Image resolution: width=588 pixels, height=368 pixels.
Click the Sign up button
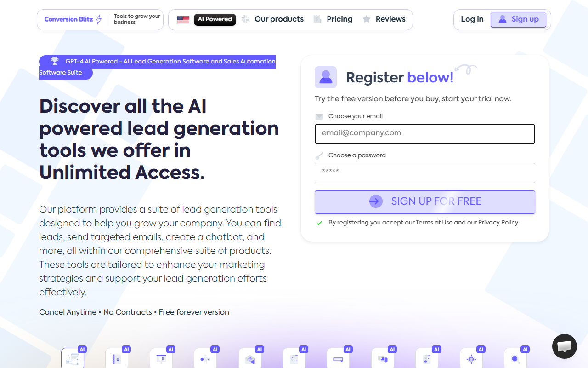click(518, 19)
